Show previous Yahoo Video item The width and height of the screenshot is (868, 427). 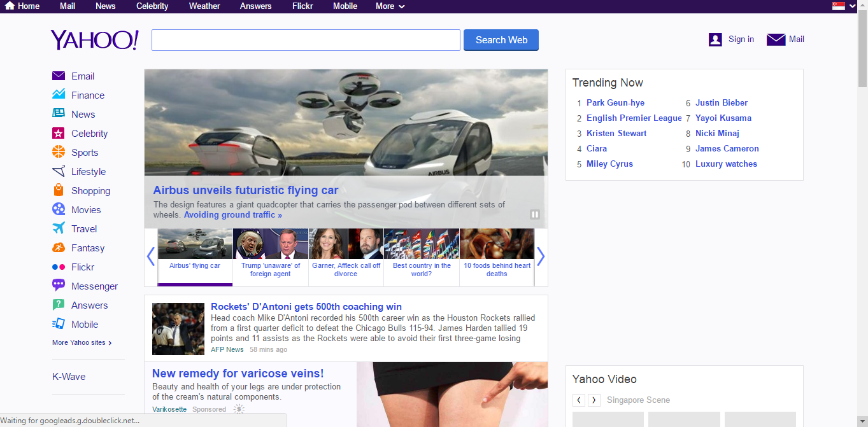click(x=579, y=400)
